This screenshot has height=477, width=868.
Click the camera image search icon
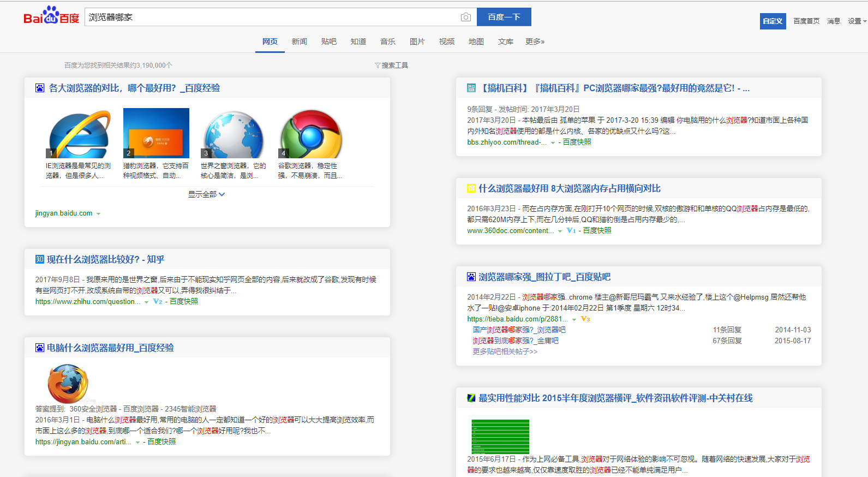point(465,17)
